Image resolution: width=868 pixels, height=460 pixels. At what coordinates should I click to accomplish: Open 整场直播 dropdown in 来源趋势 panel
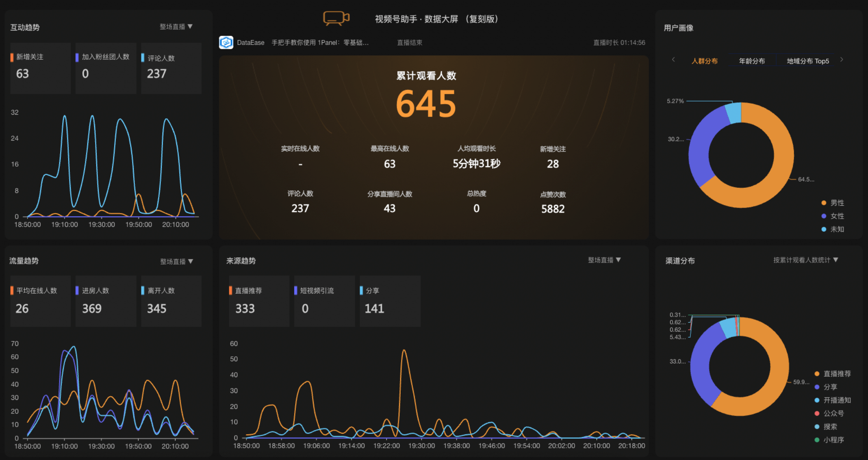(x=604, y=260)
